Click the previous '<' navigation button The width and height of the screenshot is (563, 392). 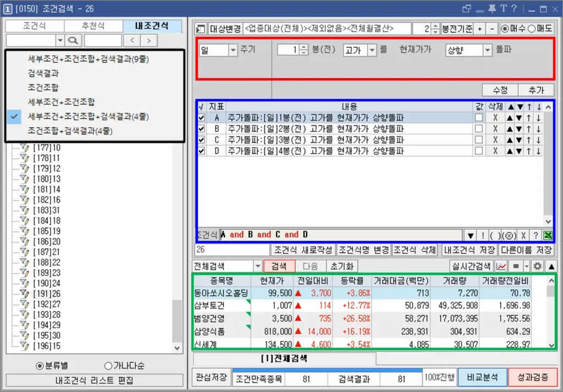[x=132, y=41]
